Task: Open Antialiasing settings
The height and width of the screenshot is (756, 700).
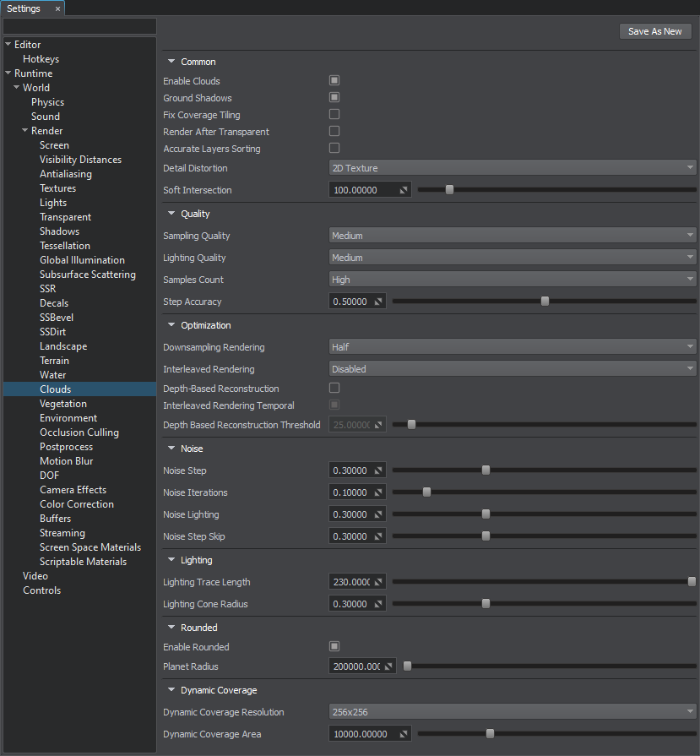Action: (x=66, y=174)
